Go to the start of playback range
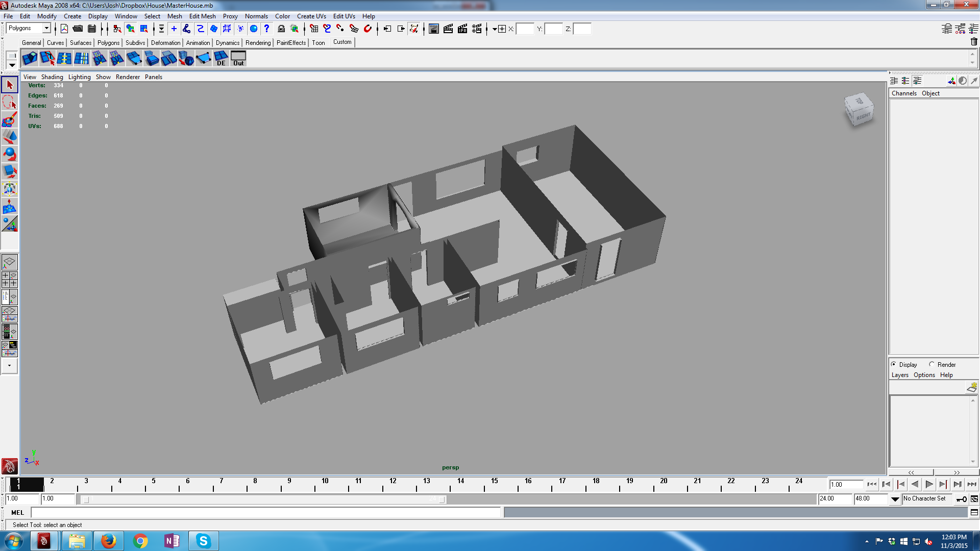 [872, 484]
